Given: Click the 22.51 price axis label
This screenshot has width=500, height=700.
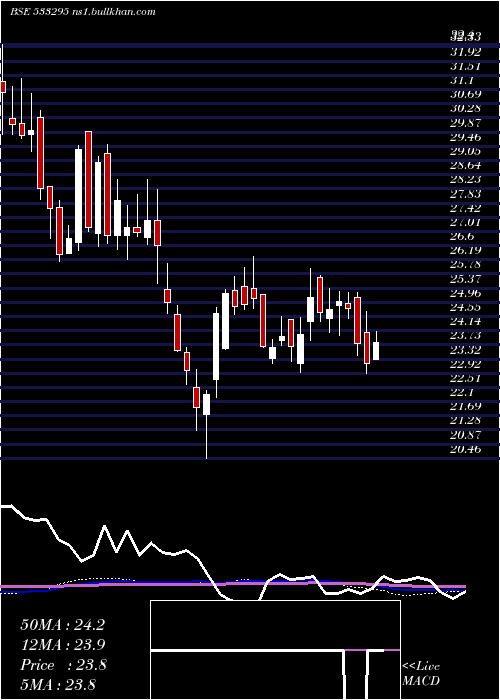Looking at the screenshot, I should tap(466, 379).
